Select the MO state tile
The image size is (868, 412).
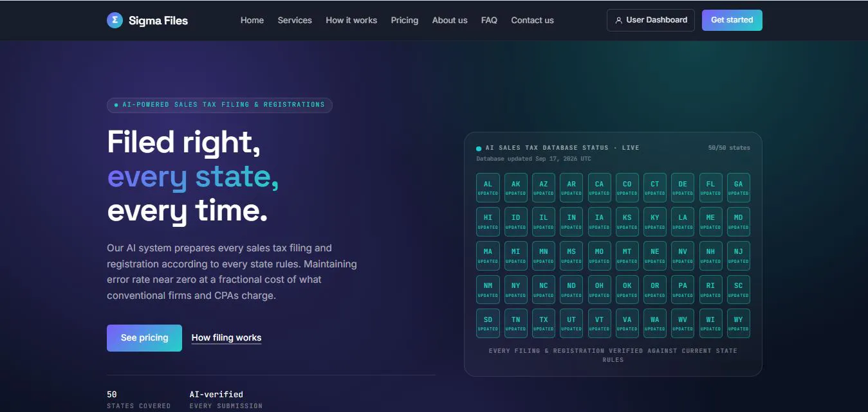point(599,255)
